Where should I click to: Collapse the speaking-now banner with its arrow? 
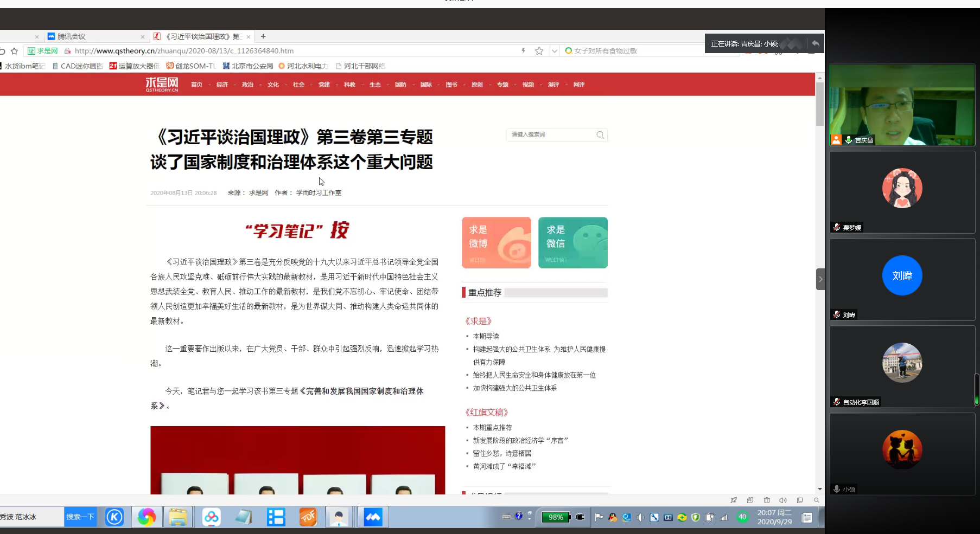point(815,43)
